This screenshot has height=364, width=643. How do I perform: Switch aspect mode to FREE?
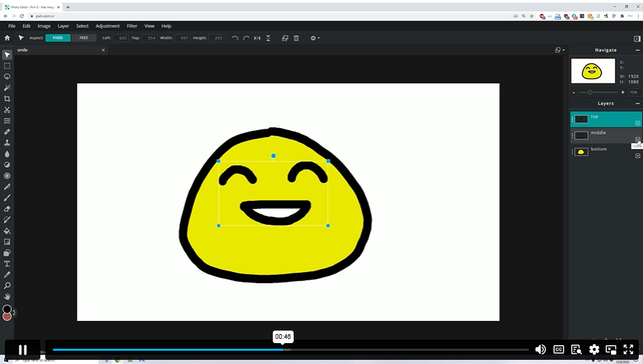84,38
